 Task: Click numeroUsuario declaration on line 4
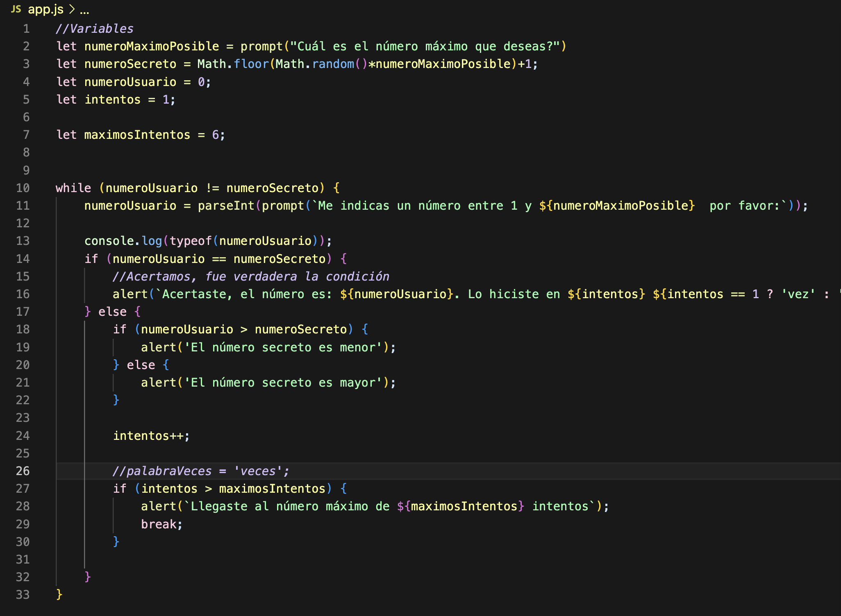click(130, 82)
